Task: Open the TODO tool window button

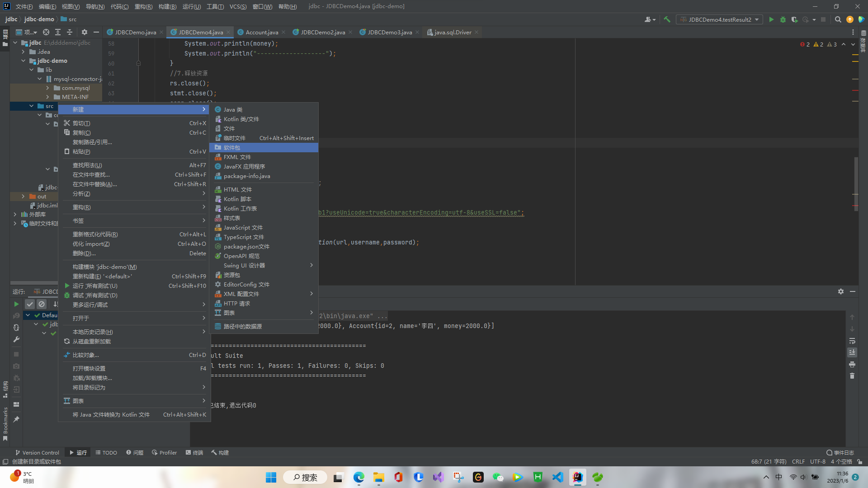Action: [106, 452]
